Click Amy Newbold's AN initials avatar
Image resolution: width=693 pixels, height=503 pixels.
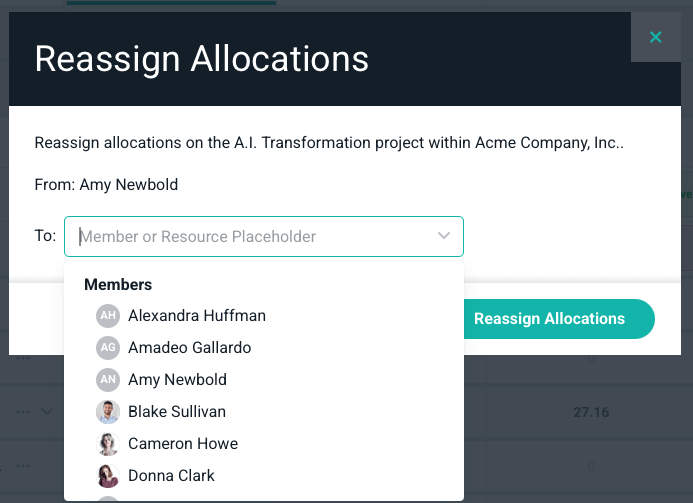pos(107,380)
